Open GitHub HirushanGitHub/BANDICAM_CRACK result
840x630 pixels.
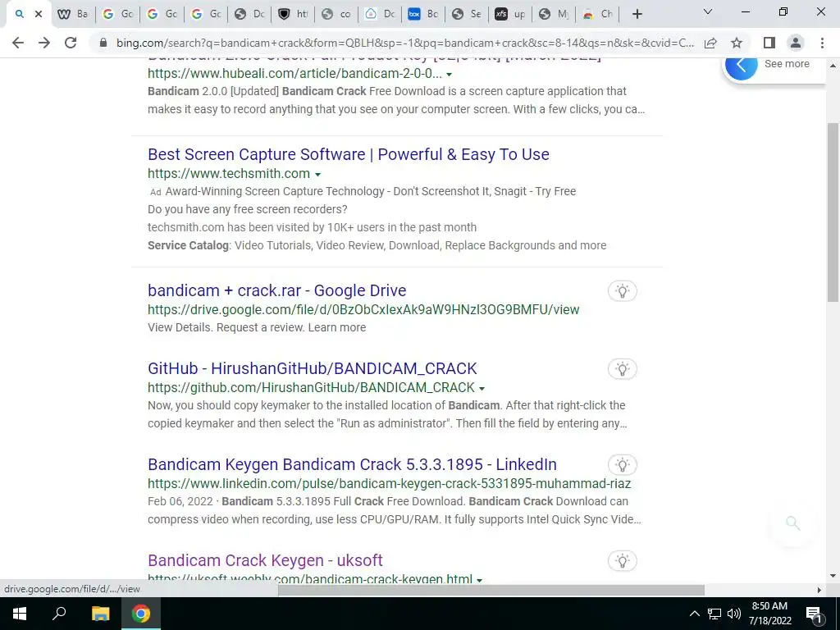313,368
